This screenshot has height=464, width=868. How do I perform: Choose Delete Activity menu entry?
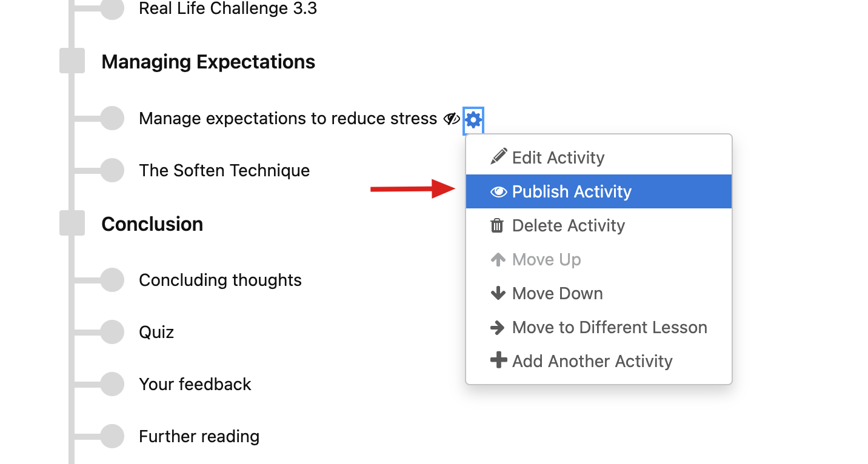(599, 225)
